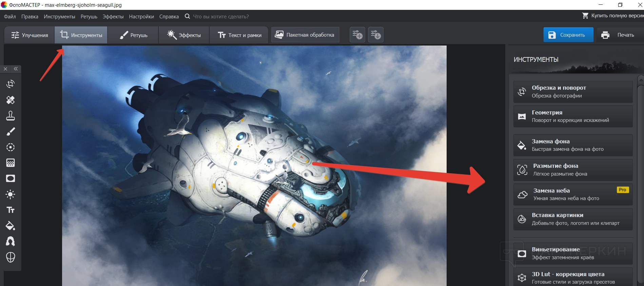Switch to the Улучшения tab
The height and width of the screenshot is (286, 644).
tap(30, 35)
